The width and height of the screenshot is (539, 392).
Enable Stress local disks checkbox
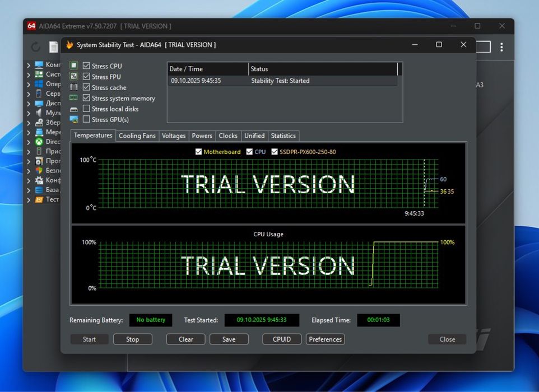point(86,109)
